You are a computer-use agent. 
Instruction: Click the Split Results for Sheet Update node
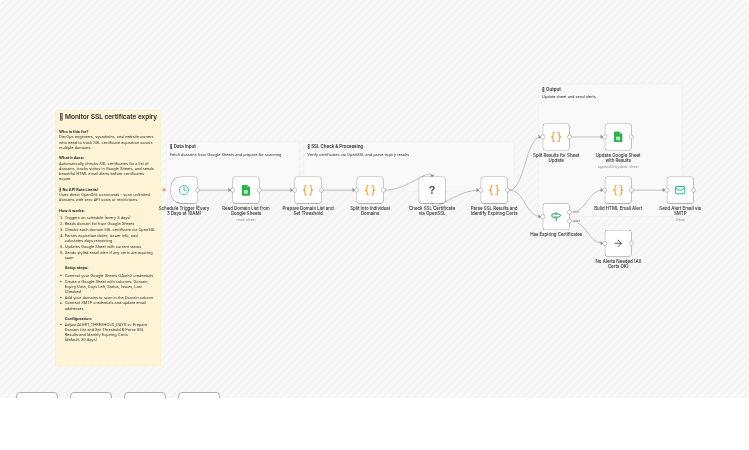[556, 137]
